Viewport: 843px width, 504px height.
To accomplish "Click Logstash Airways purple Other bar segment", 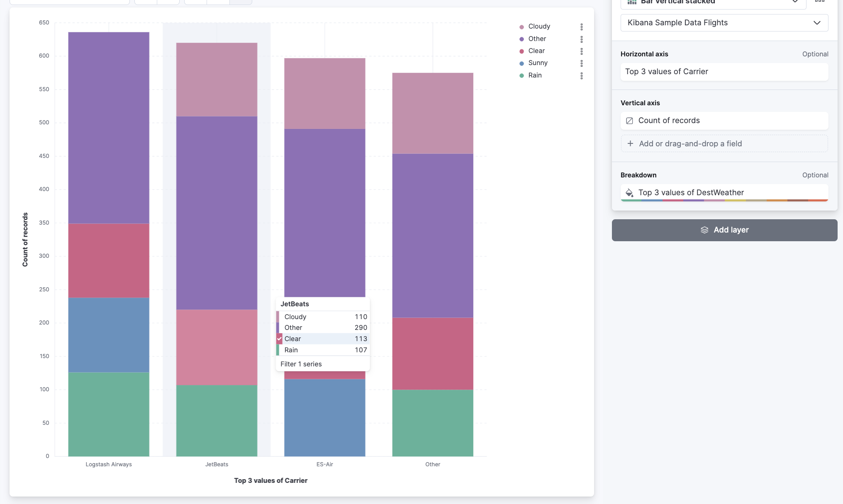I will click(109, 128).
